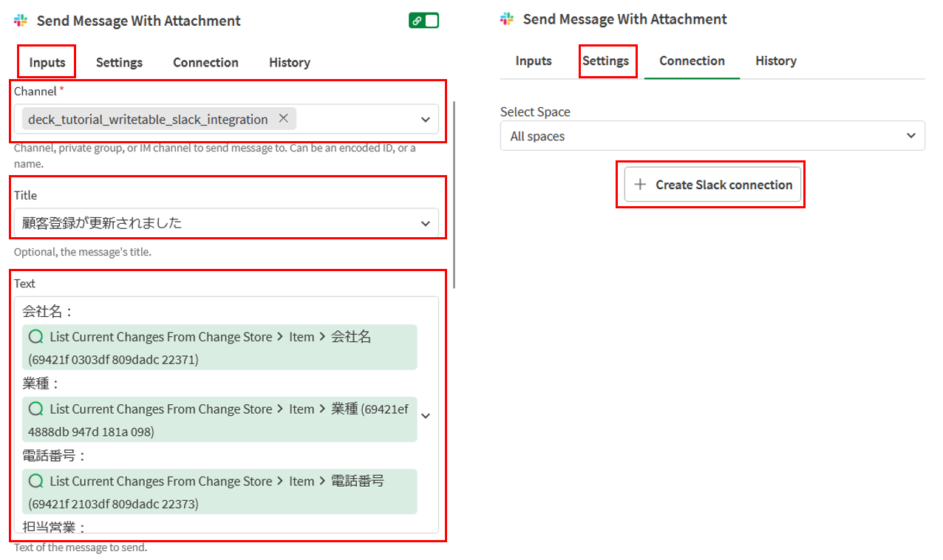The width and height of the screenshot is (943, 560).
Task: Open the Title field dropdown chevron
Action: [426, 223]
